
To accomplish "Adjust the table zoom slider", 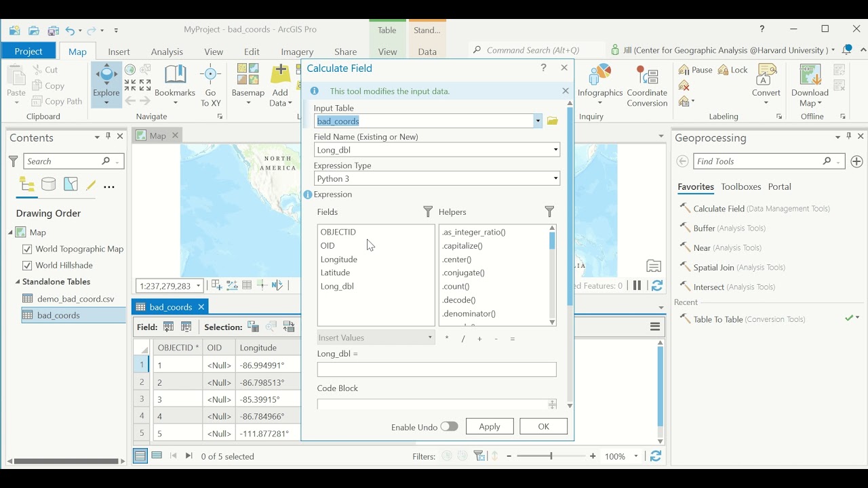I will click(x=551, y=456).
